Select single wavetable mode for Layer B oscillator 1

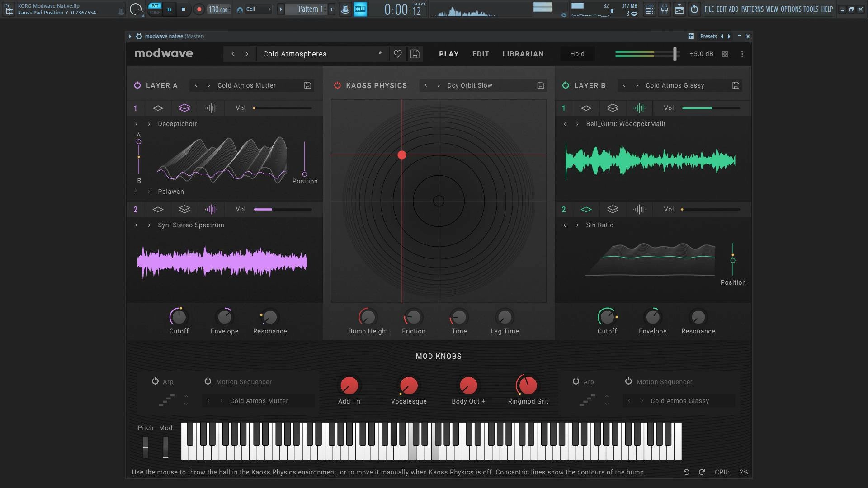(x=586, y=108)
